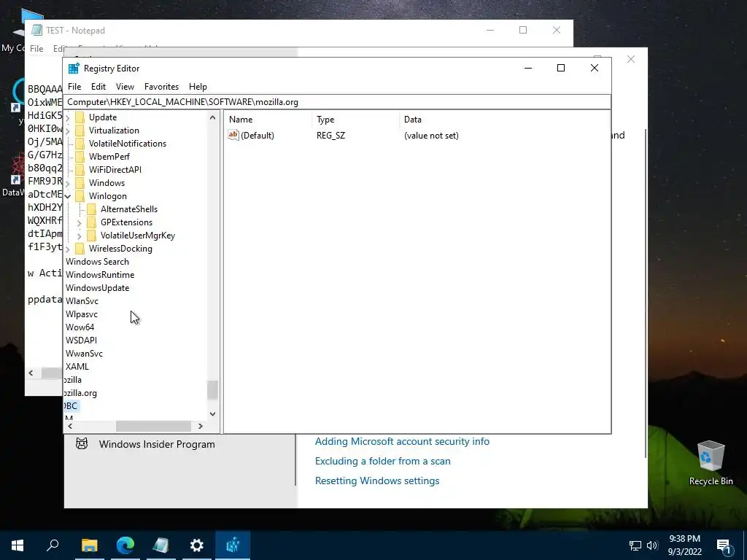Select the WSDAPI key
This screenshot has width=747, height=560.
pyautogui.click(x=81, y=341)
